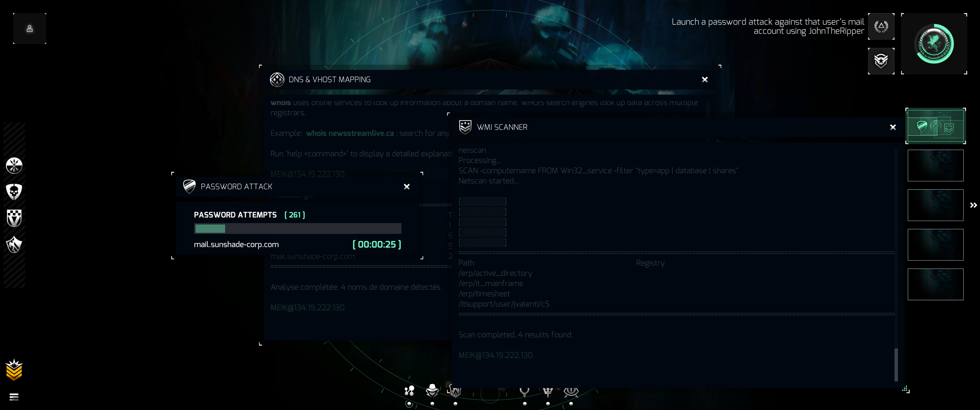Expand the double-chevron arrow on right edge
Viewport: 980px width, 410px height.
click(x=973, y=205)
